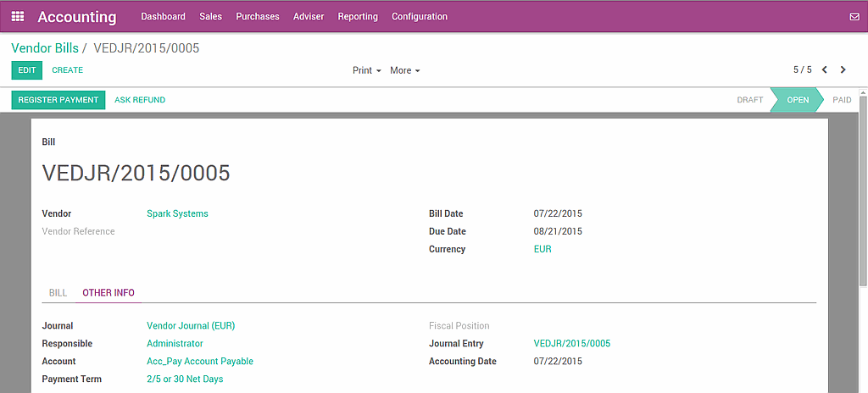
Task: Open the Dashboard menu
Action: [x=163, y=17]
